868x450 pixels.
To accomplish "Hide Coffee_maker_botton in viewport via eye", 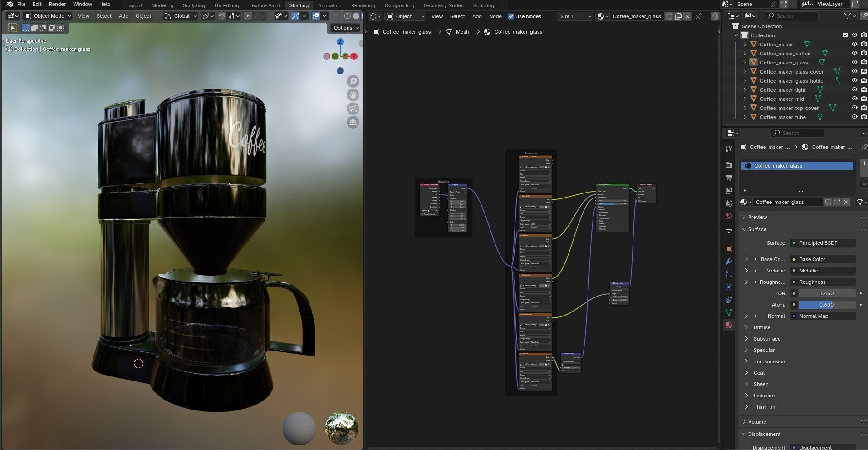I will (854, 53).
